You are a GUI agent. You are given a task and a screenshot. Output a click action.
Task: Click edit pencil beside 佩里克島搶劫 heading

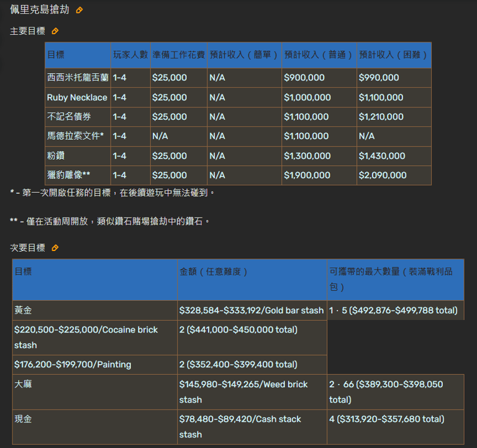tap(79, 11)
